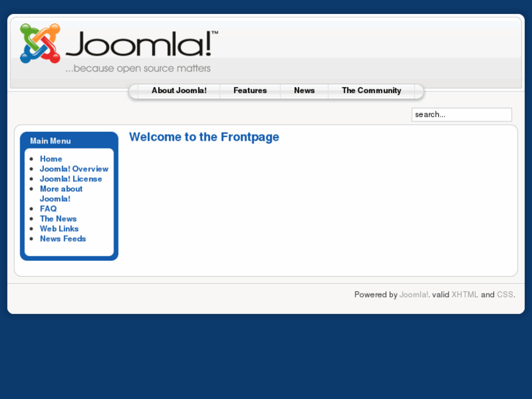The height and width of the screenshot is (399, 532).
Task: Open the About Joomla! menu item
Action: (x=179, y=91)
